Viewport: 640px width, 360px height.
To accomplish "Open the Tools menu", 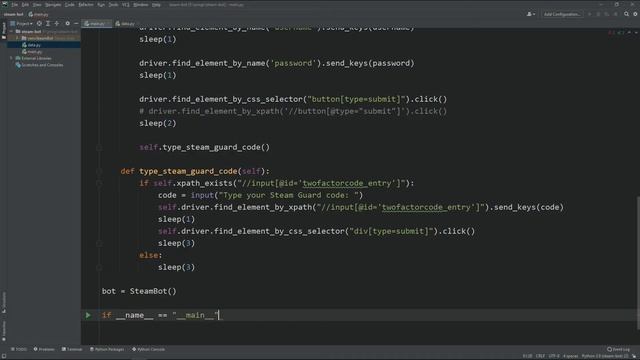I will click(113, 4).
